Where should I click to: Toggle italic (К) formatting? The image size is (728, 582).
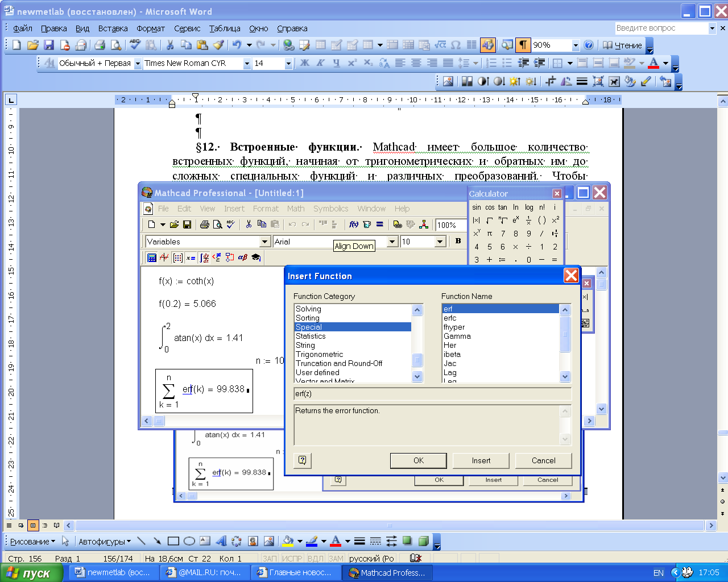[320, 63]
